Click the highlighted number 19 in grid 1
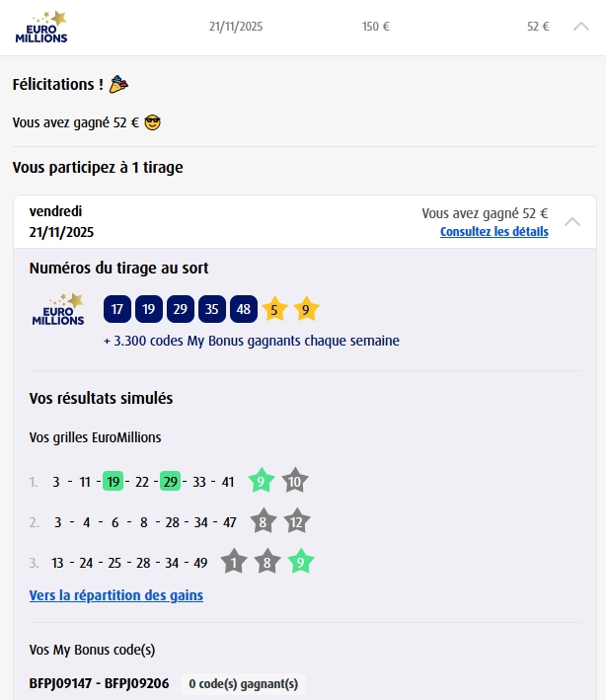Screen dimensions: 606x700 114,482
